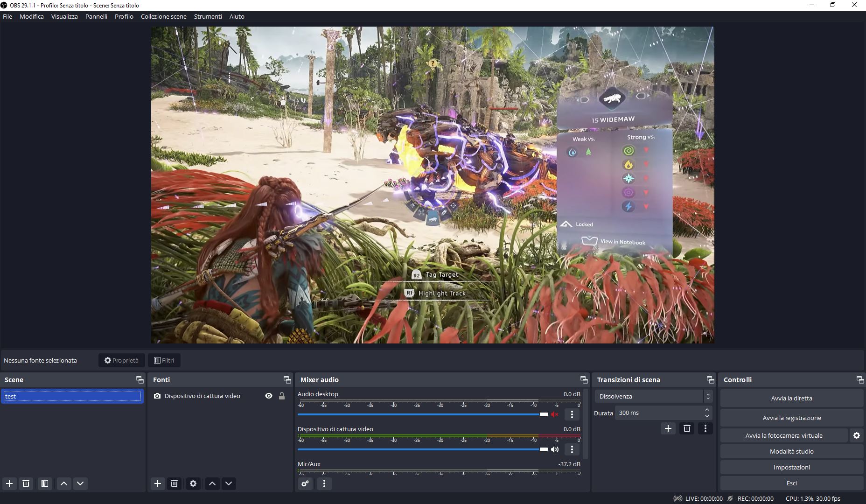
Task: Open advanced audio properties gears icon
Action: [x=305, y=483]
